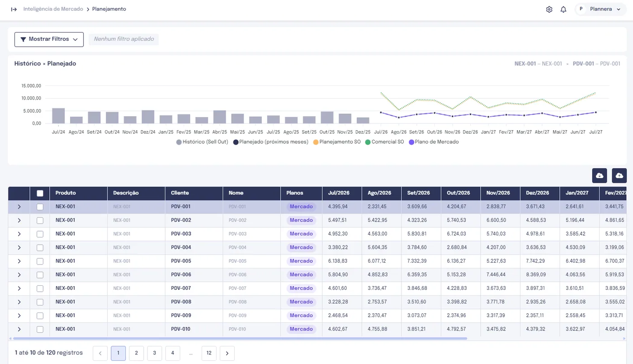
Task: Toggle the Plano de Mercado legend swatch
Action: click(411, 142)
